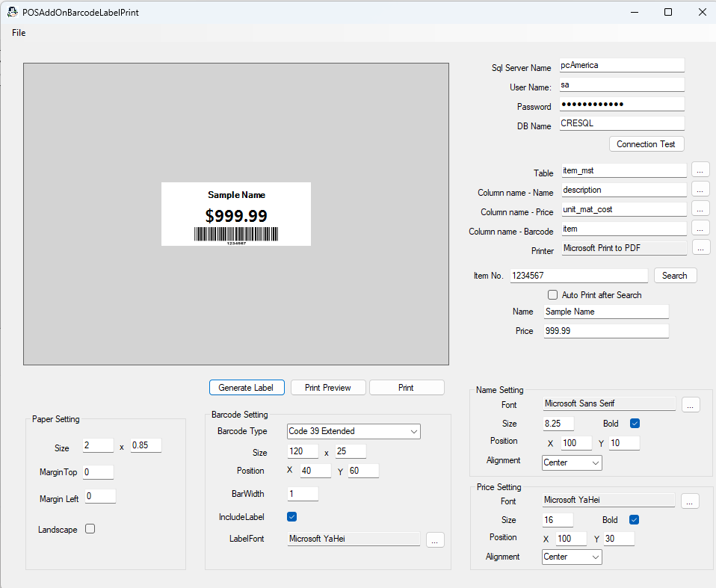
Task: Click into the Item No. input field
Action: coord(578,276)
